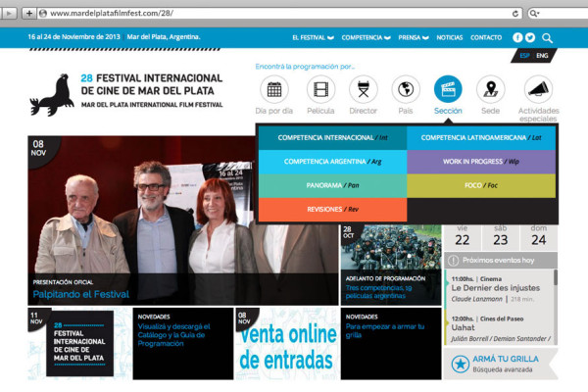Open the 28 Festival Internacional poster thumbnail

tap(79, 344)
